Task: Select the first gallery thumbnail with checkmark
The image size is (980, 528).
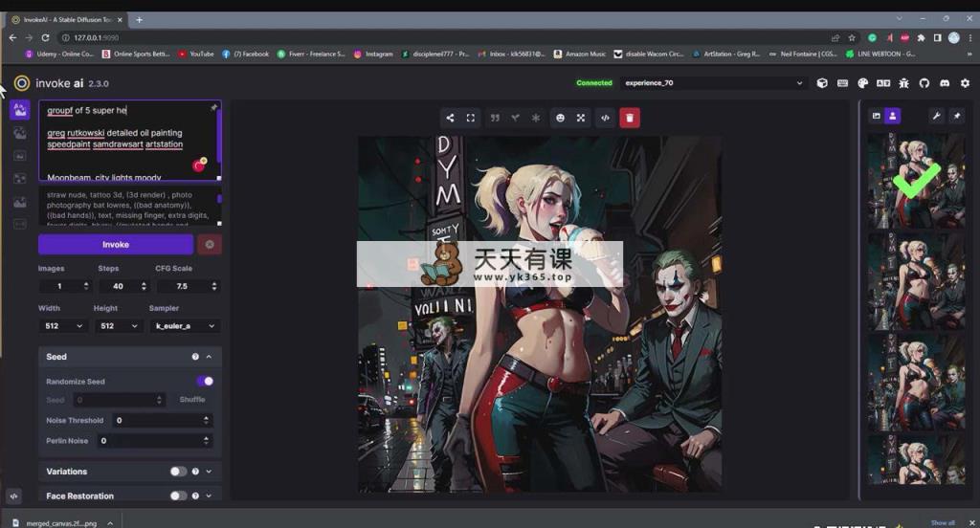Action: (x=916, y=181)
